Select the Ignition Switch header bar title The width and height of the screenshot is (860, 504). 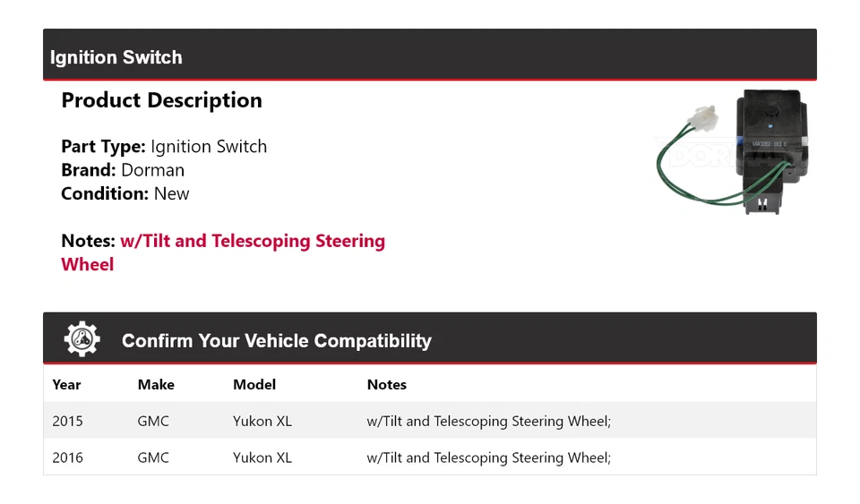click(116, 57)
